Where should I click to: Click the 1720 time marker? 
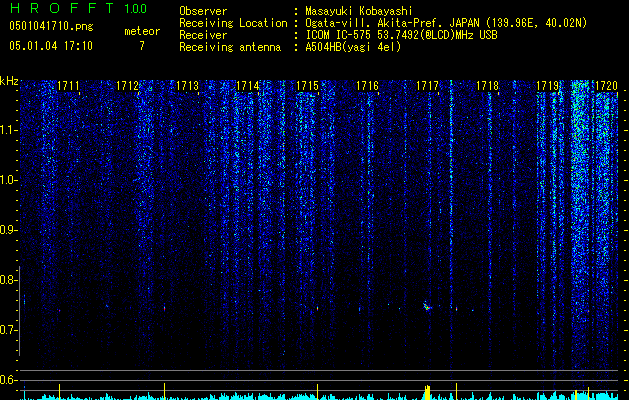click(606, 86)
